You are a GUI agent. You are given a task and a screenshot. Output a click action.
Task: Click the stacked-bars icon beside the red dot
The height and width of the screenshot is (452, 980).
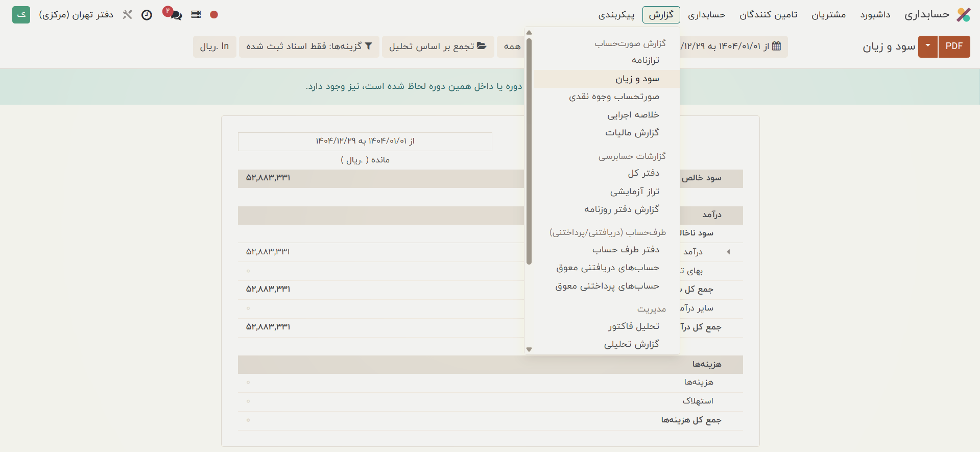(196, 15)
